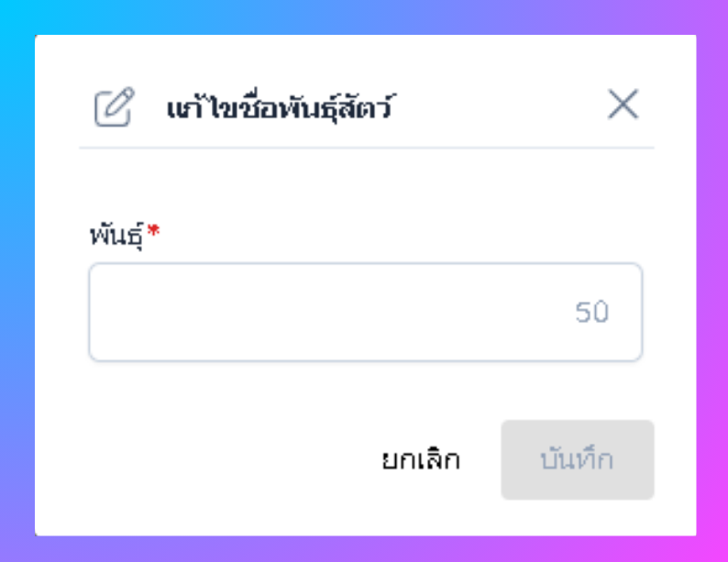Click the 50 character counter
Image resolution: width=728 pixels, height=562 pixels.
tap(591, 313)
